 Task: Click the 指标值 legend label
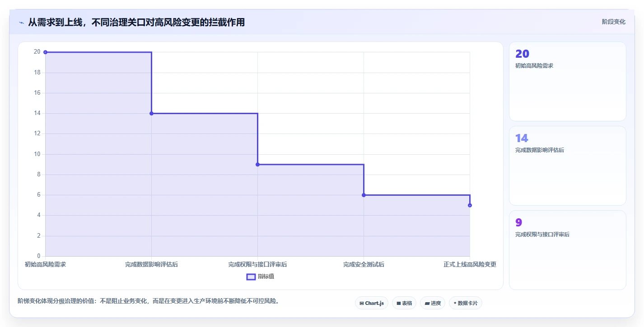tap(266, 276)
